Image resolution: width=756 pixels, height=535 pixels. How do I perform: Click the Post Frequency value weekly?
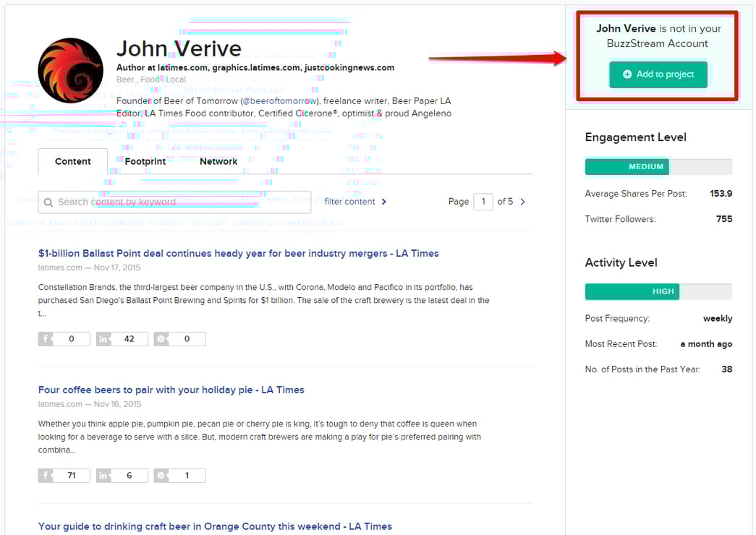tap(718, 318)
